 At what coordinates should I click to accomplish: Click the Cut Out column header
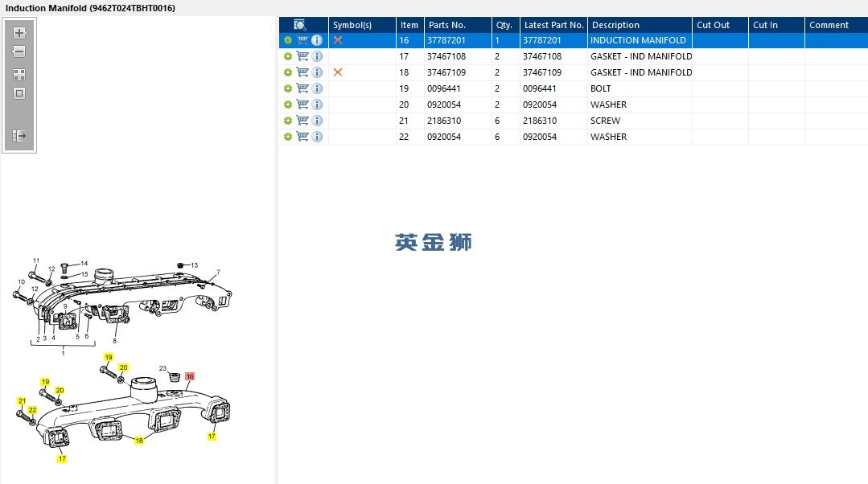720,25
